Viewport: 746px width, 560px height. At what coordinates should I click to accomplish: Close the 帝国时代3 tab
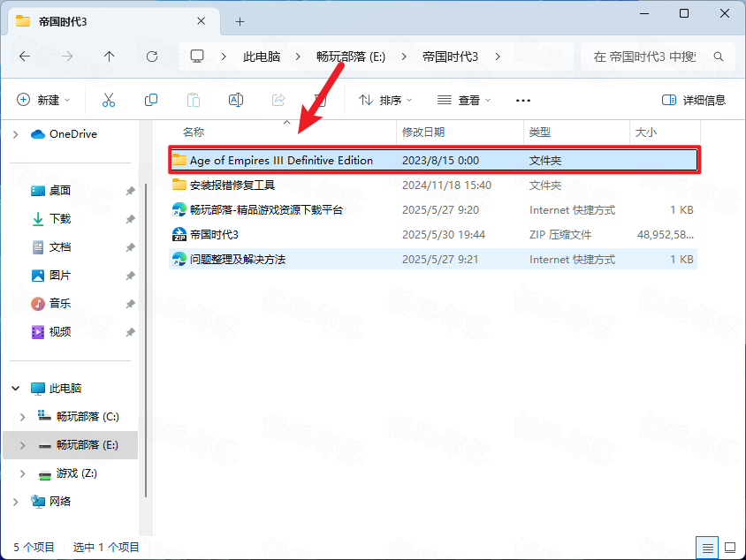click(x=202, y=21)
